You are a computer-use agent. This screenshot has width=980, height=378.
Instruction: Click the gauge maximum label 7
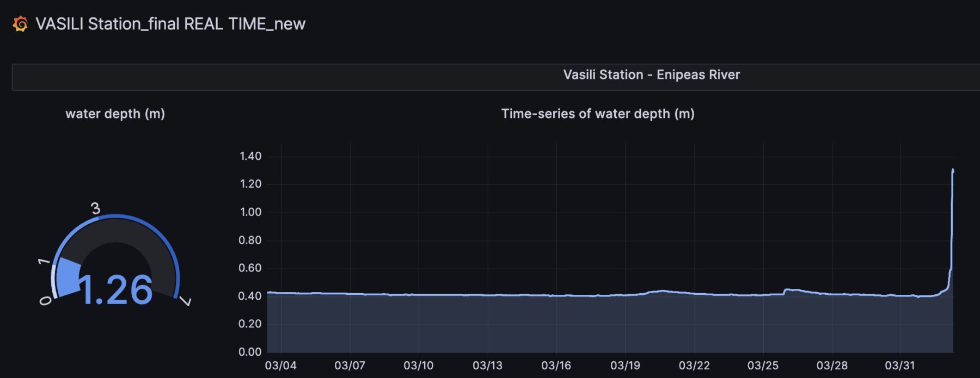tap(186, 301)
